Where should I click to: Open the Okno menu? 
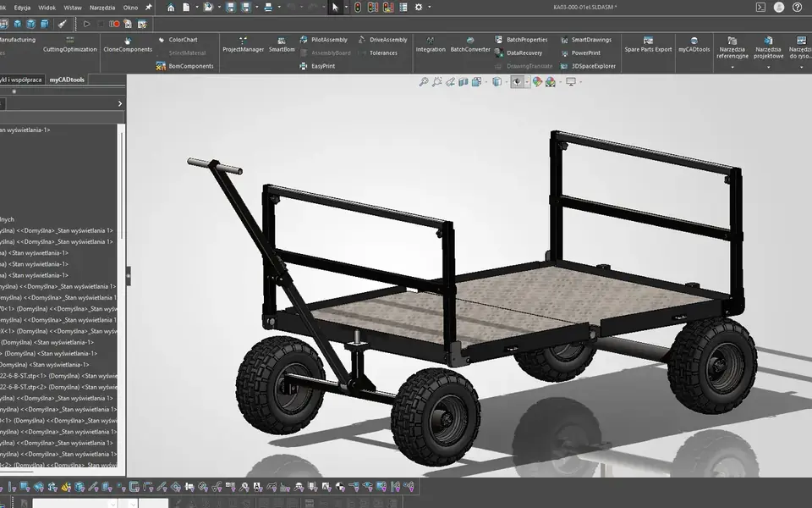[x=130, y=8]
